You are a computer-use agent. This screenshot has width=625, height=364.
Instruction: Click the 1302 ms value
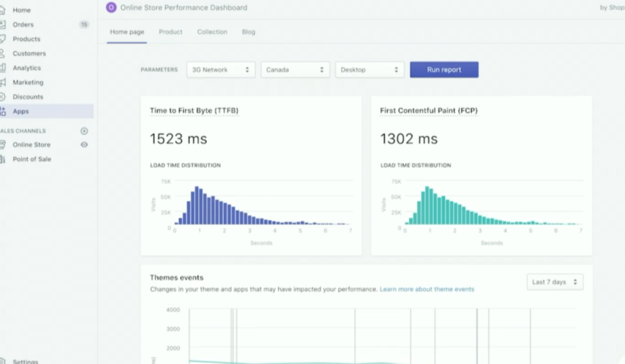pos(409,139)
